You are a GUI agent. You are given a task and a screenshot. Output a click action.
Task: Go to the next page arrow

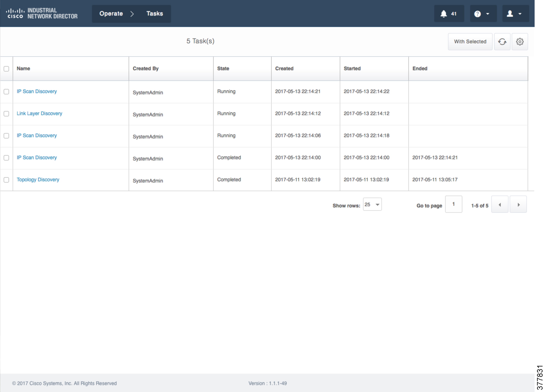pos(518,205)
